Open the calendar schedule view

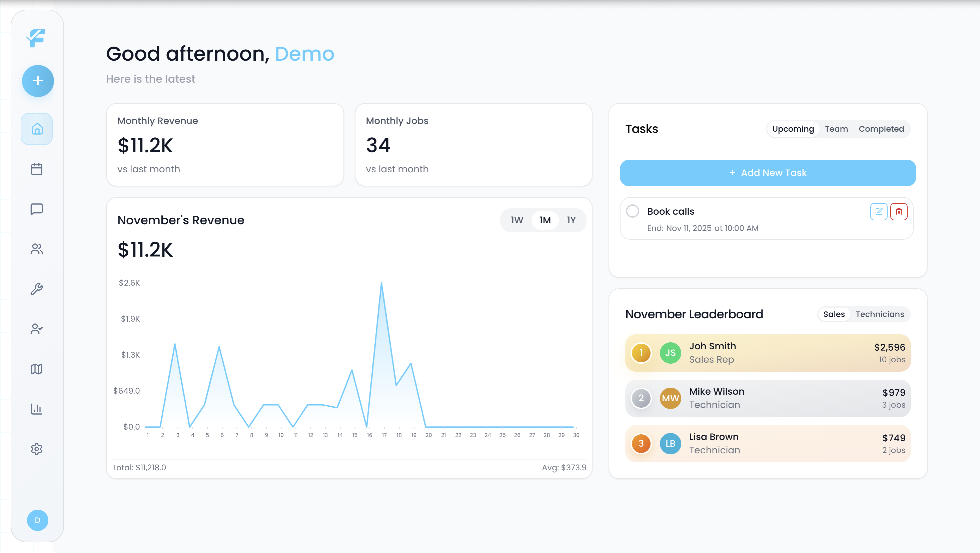point(37,169)
